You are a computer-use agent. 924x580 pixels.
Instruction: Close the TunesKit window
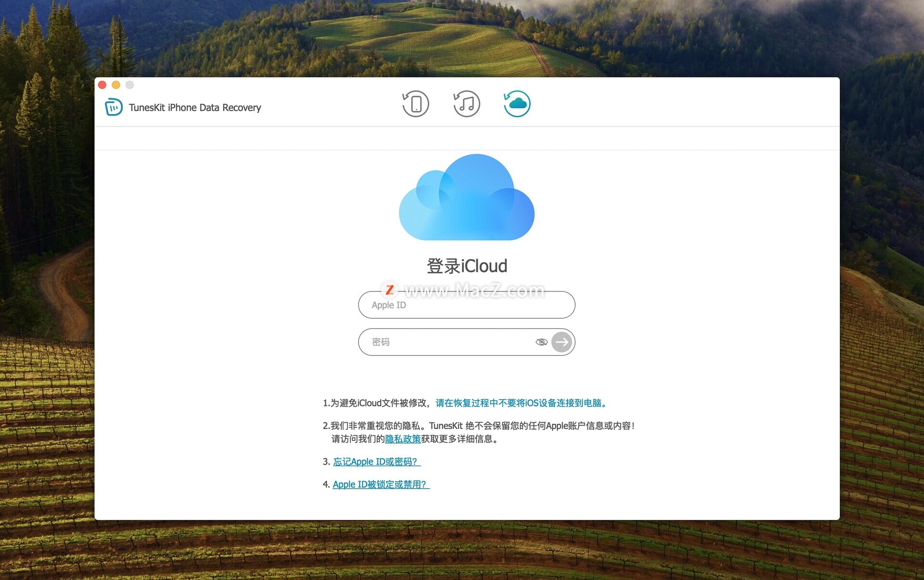[x=102, y=85]
